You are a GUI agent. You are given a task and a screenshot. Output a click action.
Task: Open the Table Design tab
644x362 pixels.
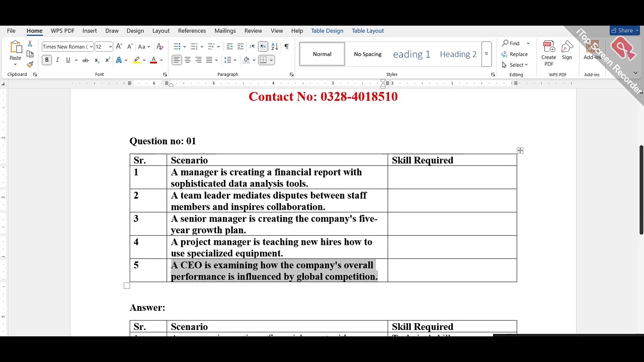(327, 31)
